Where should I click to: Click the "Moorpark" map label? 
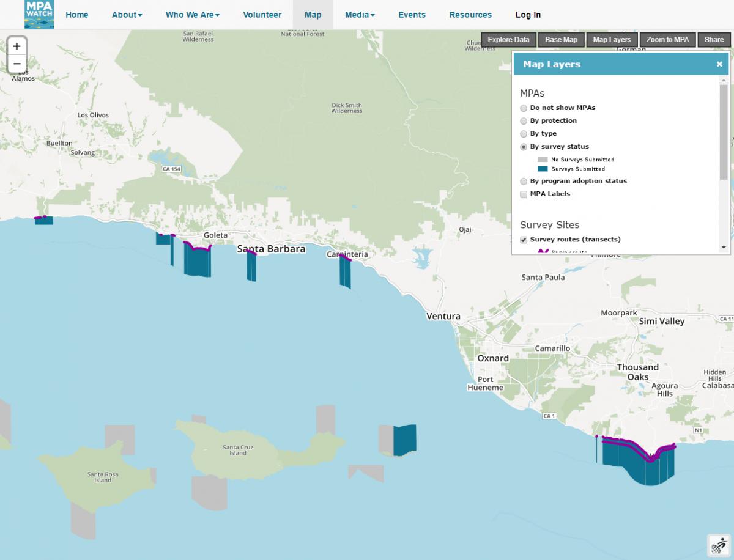[619, 313]
